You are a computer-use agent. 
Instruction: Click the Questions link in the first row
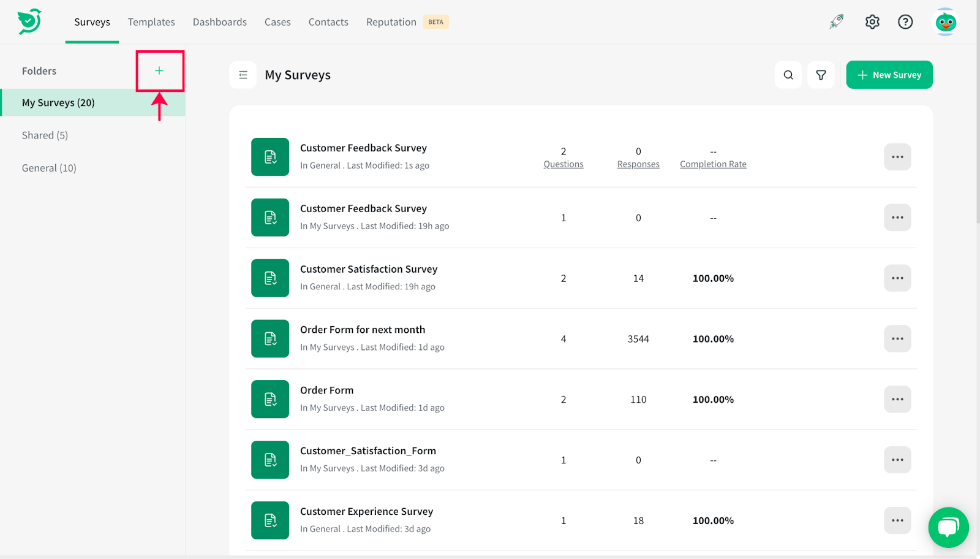click(563, 164)
